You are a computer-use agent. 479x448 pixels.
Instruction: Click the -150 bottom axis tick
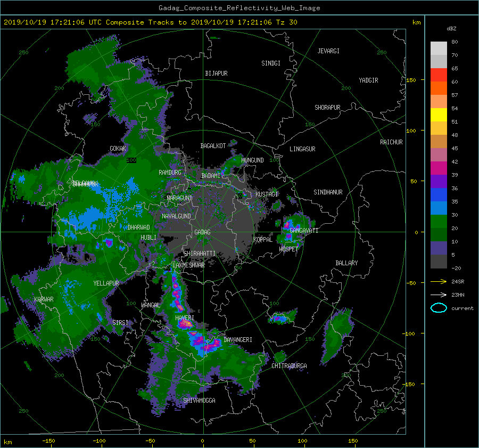point(48,441)
